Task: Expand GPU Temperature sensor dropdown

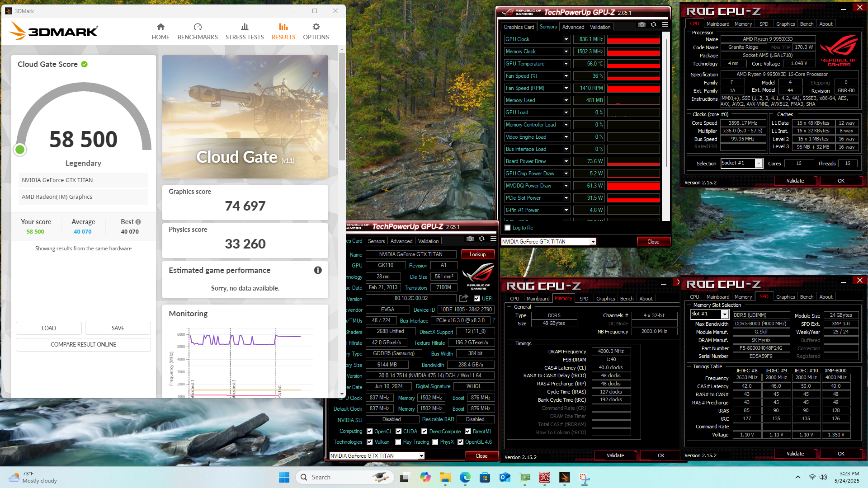Action: pyautogui.click(x=566, y=64)
